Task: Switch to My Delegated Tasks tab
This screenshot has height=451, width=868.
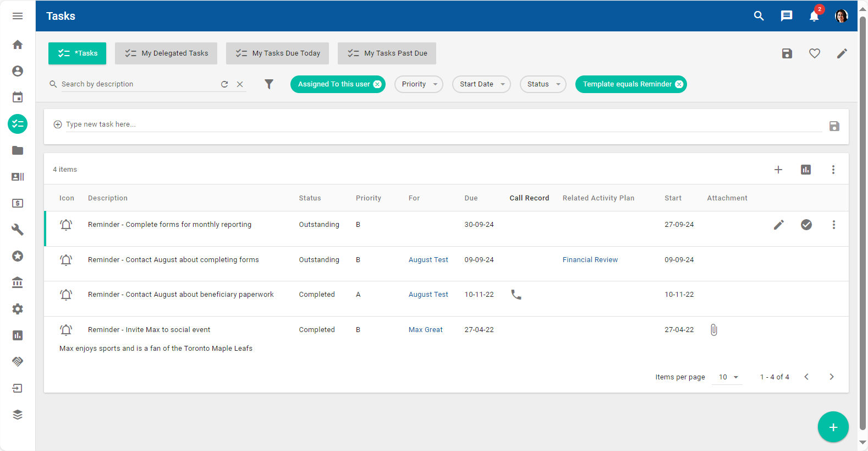Action: click(166, 53)
